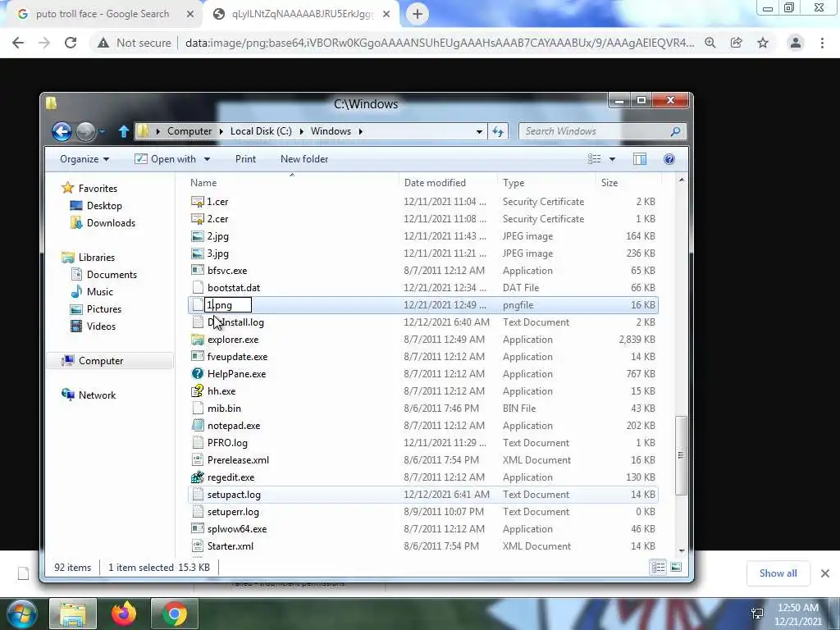Click the Explorer Back navigation arrow
Viewport: 840px width, 630px height.
62,131
